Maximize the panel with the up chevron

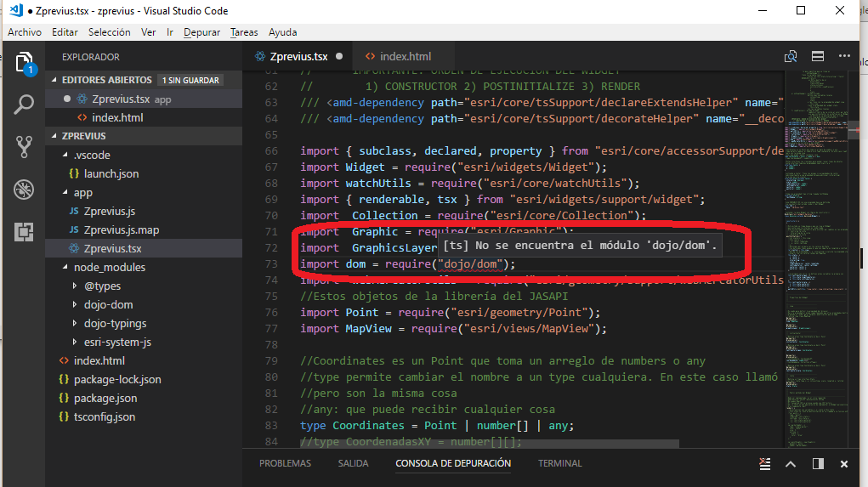pyautogui.click(x=791, y=464)
